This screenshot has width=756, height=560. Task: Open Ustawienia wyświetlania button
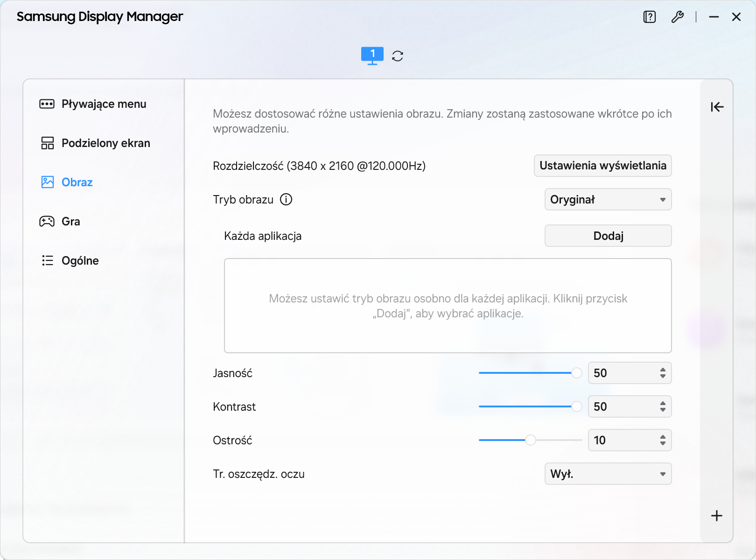tap(602, 166)
